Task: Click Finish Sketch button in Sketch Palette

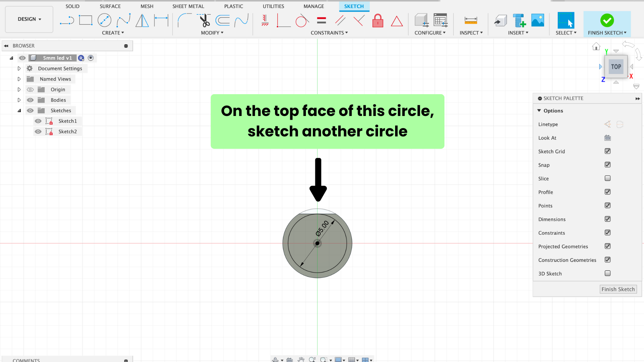Action: [x=618, y=289]
